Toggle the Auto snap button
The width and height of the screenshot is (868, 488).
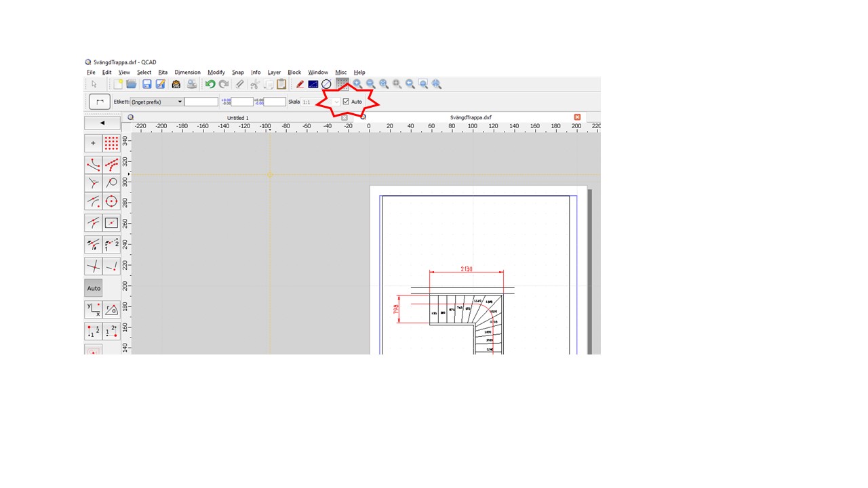pyautogui.click(x=94, y=288)
